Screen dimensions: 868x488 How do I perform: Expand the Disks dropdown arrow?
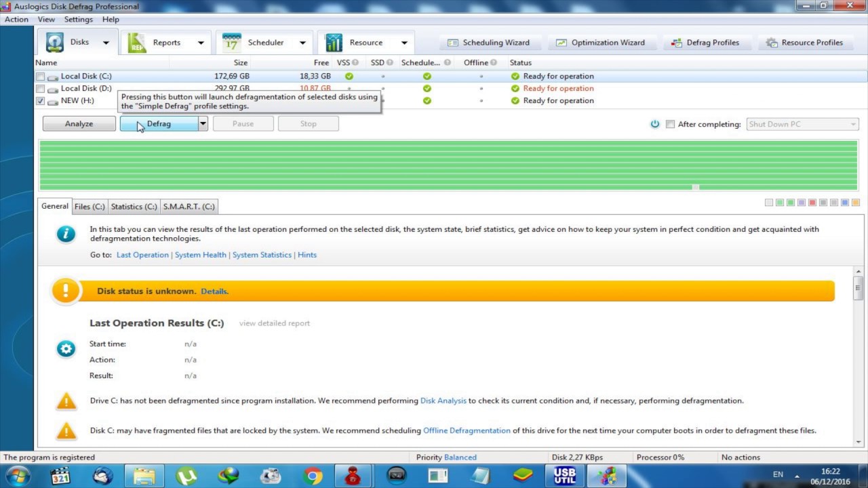point(106,43)
